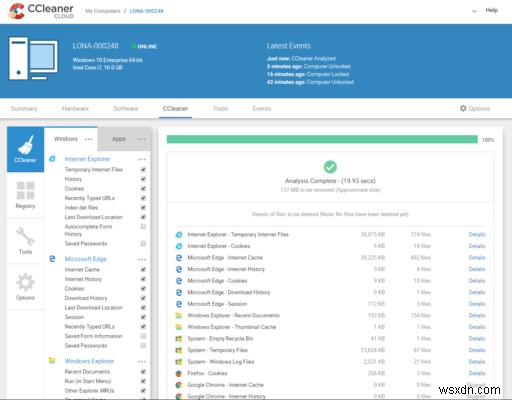Image resolution: width=512 pixels, height=400 pixels.
Task: Click Edge icon beside Internet Cache result
Action: coord(179,258)
